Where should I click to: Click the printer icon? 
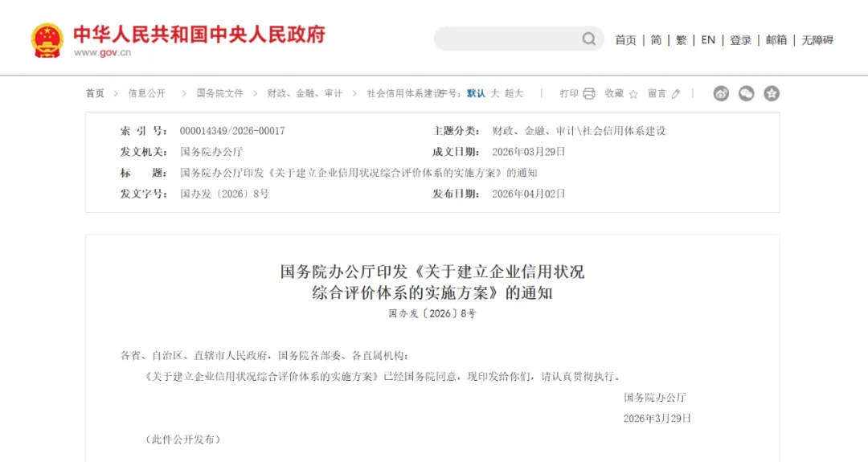589,93
